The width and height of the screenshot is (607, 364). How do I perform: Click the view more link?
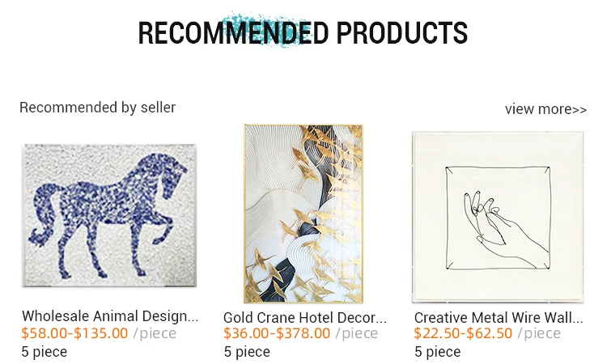(x=545, y=109)
